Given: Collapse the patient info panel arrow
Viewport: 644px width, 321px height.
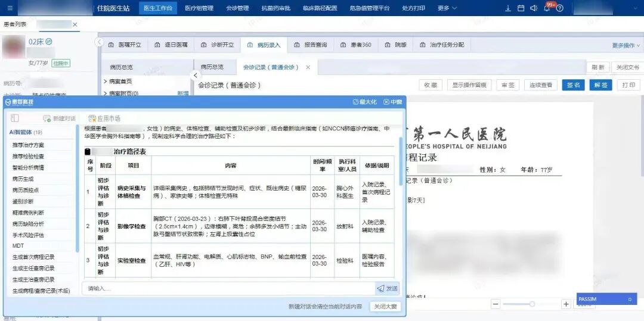Looking at the screenshot, I should click(x=100, y=42).
